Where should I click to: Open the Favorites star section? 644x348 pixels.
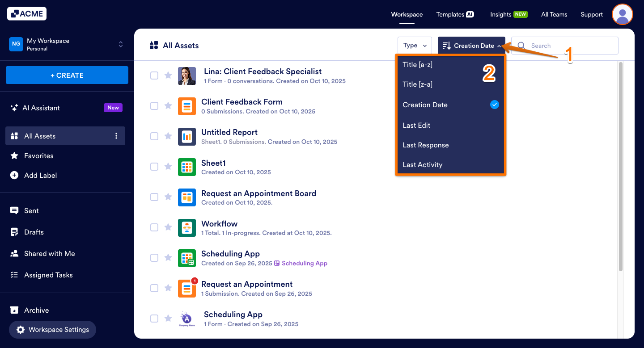(13, 155)
